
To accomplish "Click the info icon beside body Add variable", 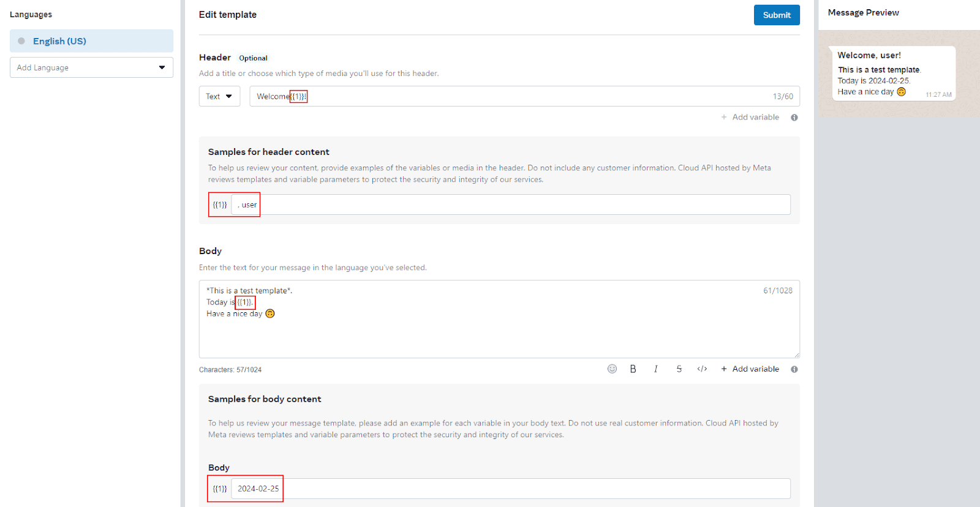I will tap(794, 369).
